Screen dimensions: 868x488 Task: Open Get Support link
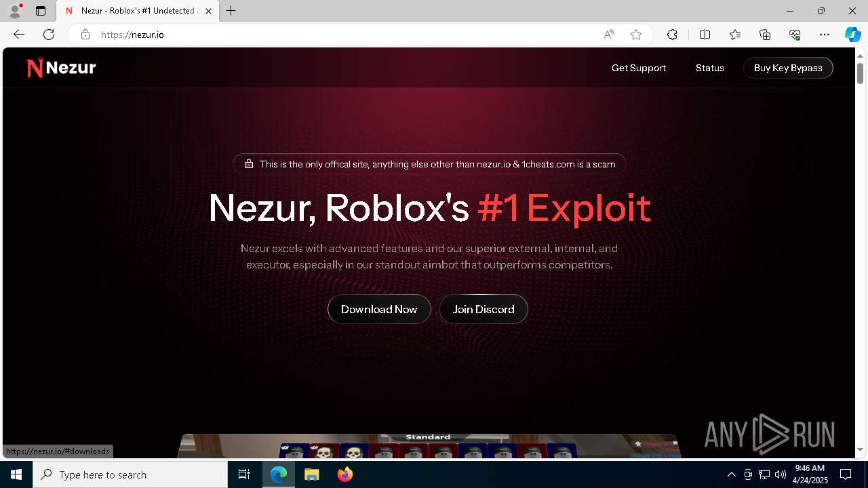coord(639,68)
